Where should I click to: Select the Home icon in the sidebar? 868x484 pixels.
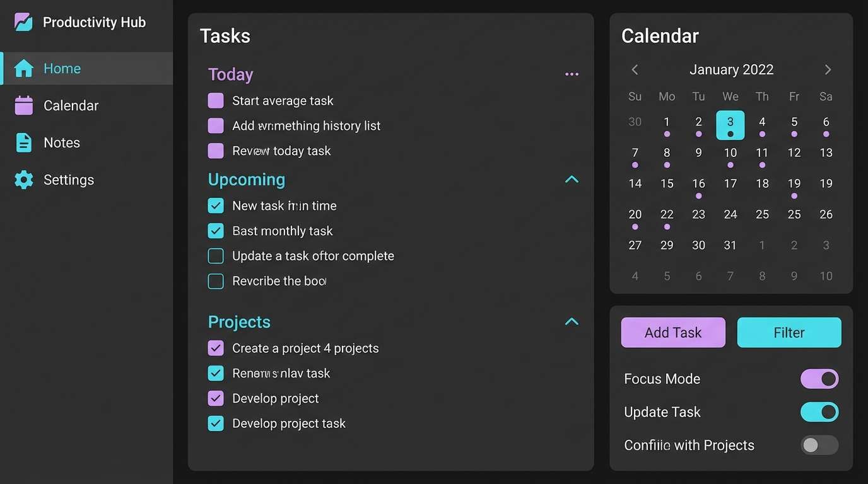tap(23, 68)
